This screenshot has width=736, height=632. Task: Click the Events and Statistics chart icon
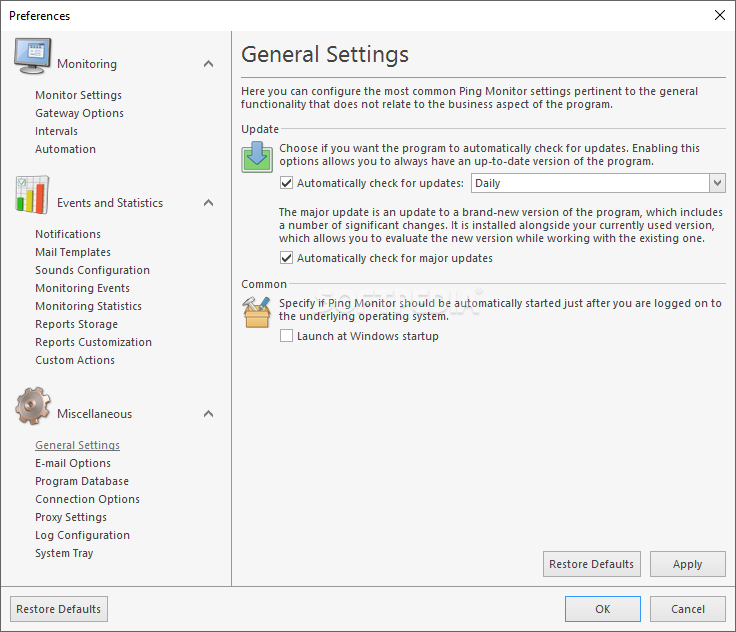(32, 195)
